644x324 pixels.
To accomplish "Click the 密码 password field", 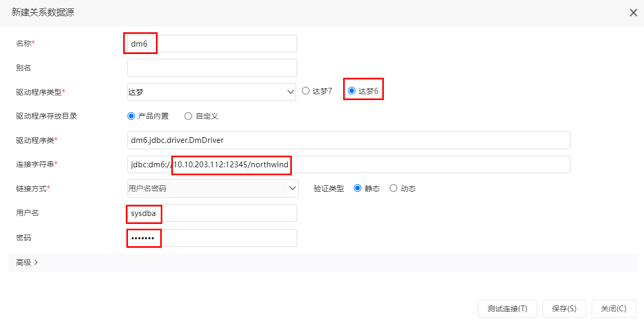I will pos(212,238).
